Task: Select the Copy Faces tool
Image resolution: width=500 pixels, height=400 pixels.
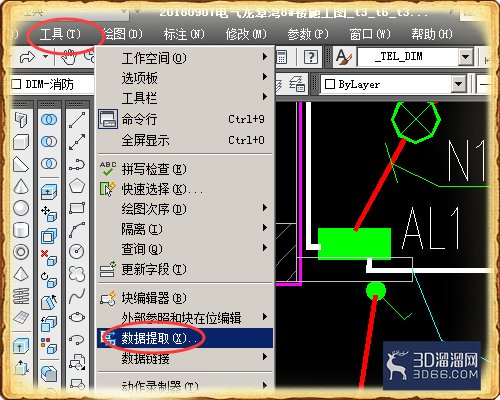Action: (x=49, y=324)
